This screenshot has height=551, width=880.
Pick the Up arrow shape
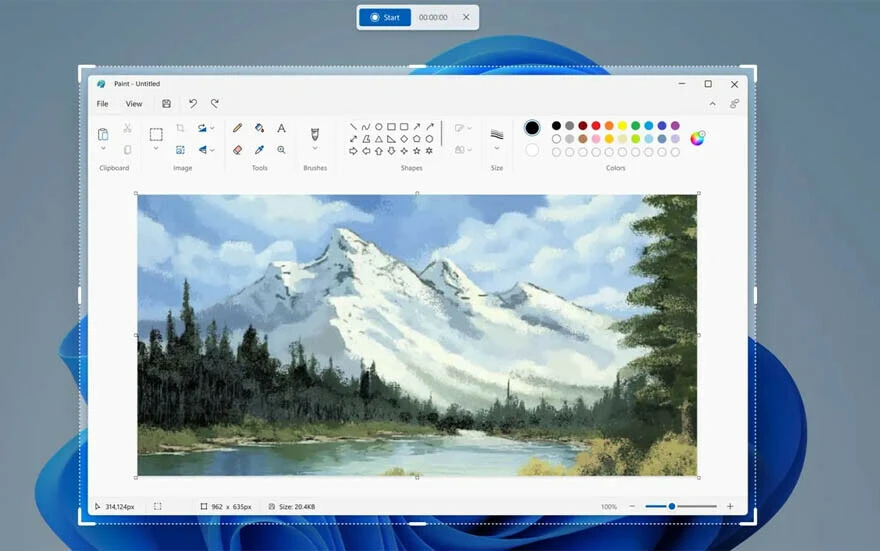(x=378, y=151)
